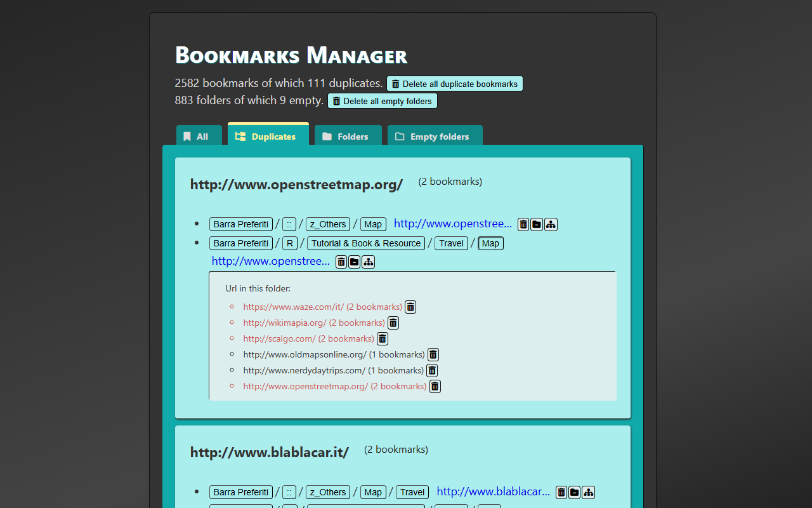Click folder icon beside the Travel / Map openstreetmap link
The image size is (812, 508).
pos(355,262)
